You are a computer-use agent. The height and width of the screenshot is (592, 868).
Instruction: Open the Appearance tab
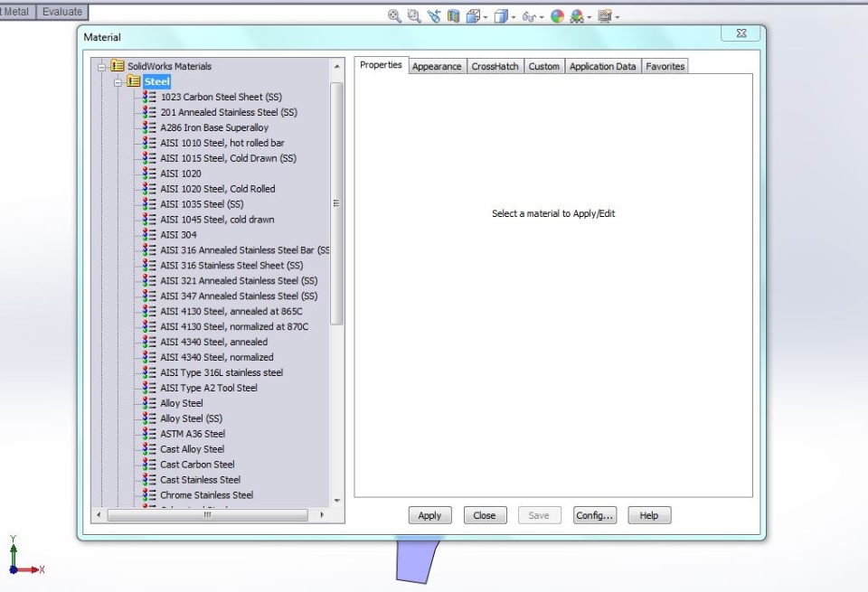coord(437,66)
